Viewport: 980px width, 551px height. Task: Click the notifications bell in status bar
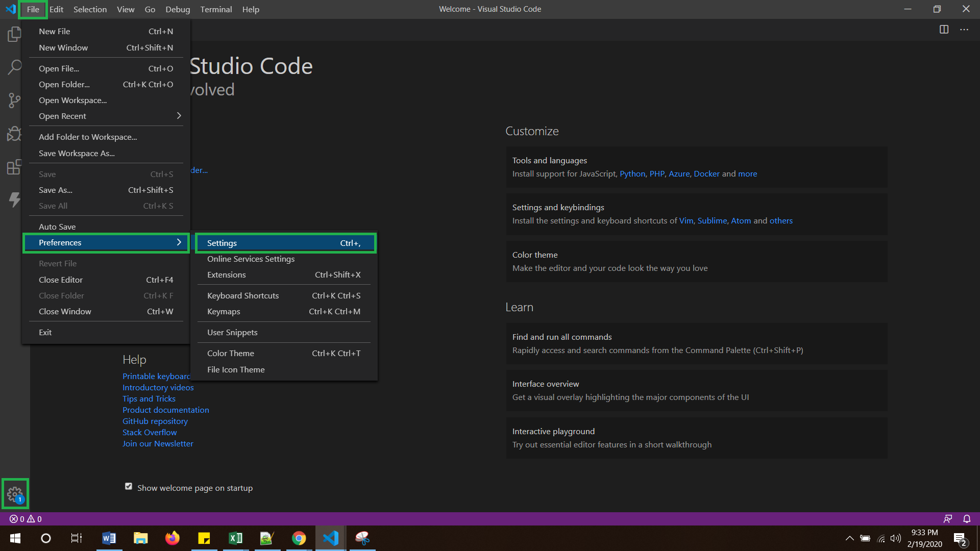[x=966, y=518]
